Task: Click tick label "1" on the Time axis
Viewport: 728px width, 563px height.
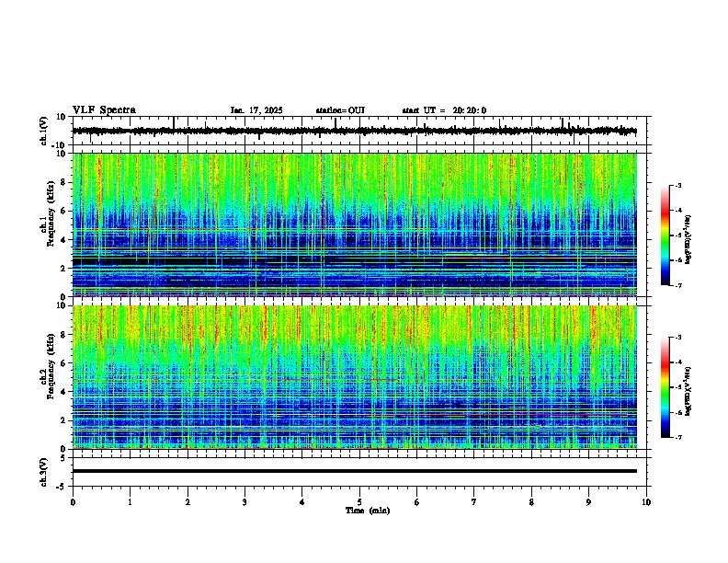Action: (130, 502)
